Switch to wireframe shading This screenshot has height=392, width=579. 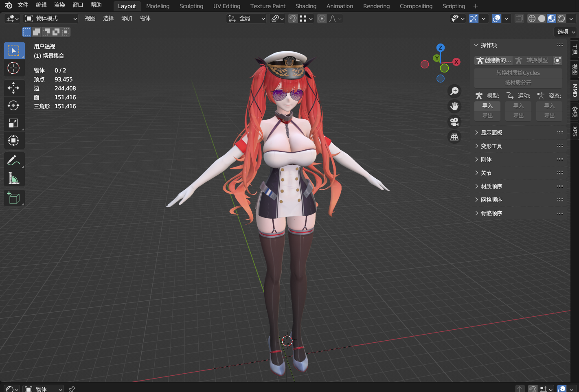tap(532, 19)
